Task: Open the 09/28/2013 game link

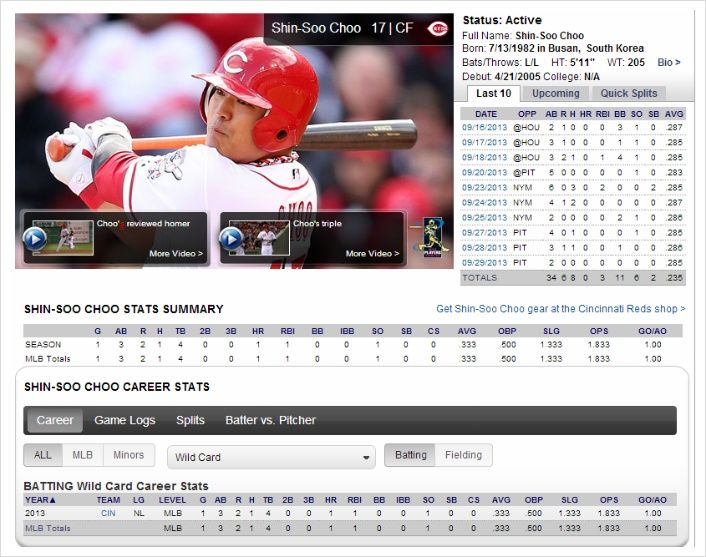Action: click(x=484, y=248)
